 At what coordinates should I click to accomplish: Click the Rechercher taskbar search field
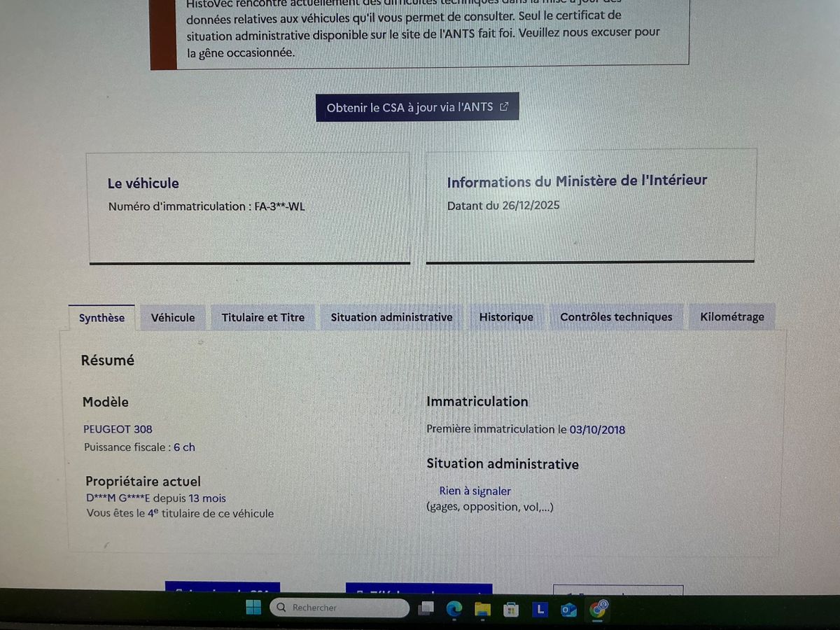click(339, 608)
